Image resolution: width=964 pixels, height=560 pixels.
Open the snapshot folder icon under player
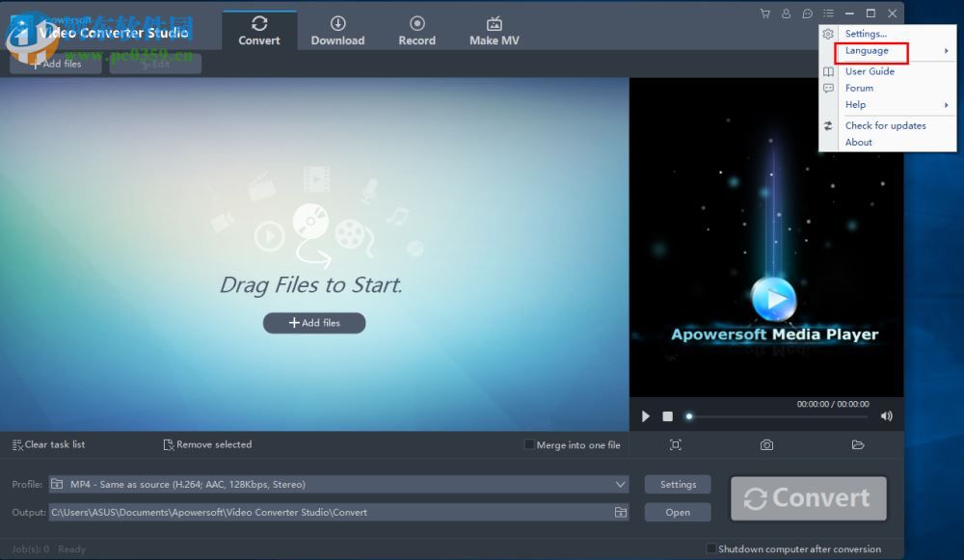858,444
